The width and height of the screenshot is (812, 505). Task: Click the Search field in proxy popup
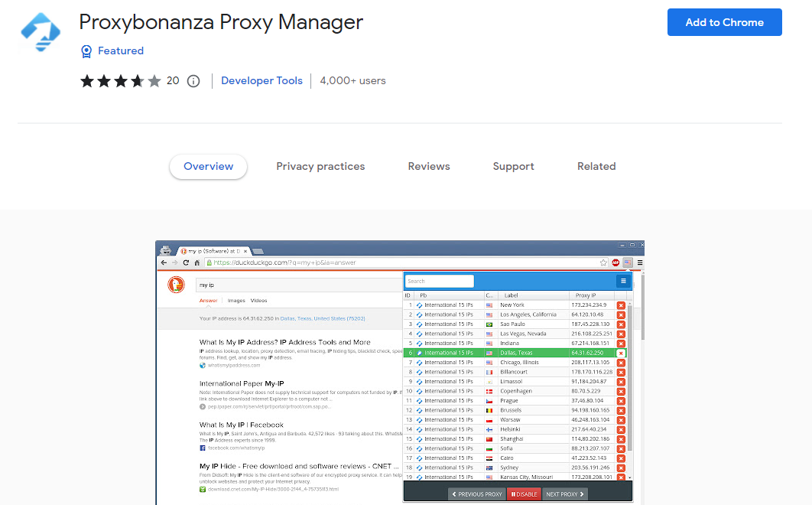point(439,281)
